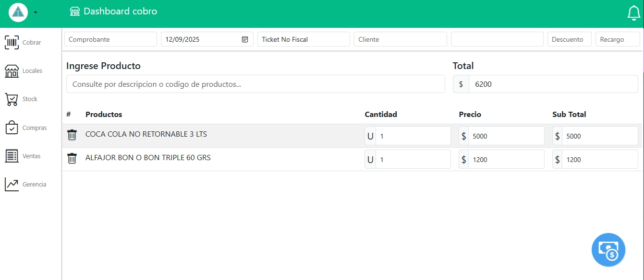Open the Locales store icon
Viewport: 644px width, 280px height.
click(12, 71)
